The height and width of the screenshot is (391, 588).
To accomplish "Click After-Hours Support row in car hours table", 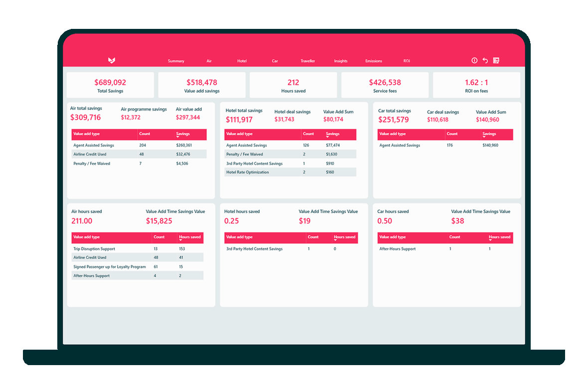I will click(445, 249).
